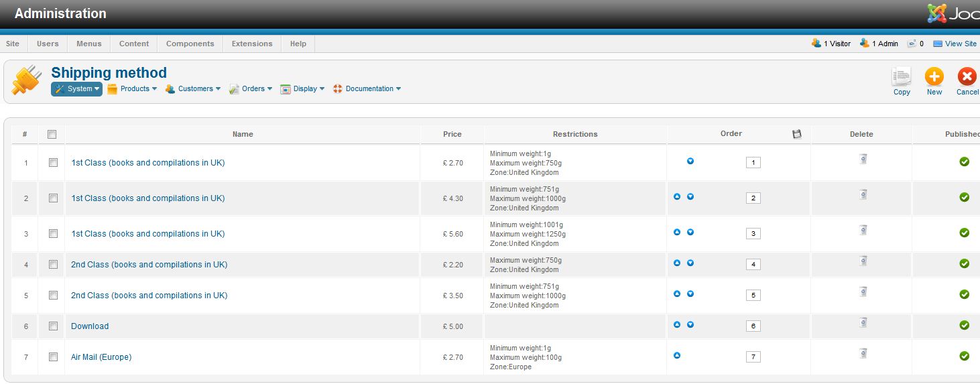Delete the Download shipping method

tap(863, 322)
